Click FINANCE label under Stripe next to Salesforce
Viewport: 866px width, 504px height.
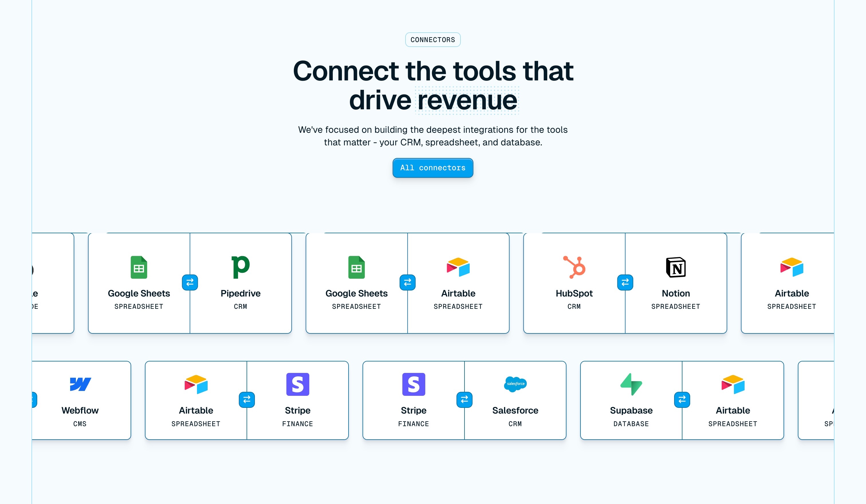click(x=414, y=424)
